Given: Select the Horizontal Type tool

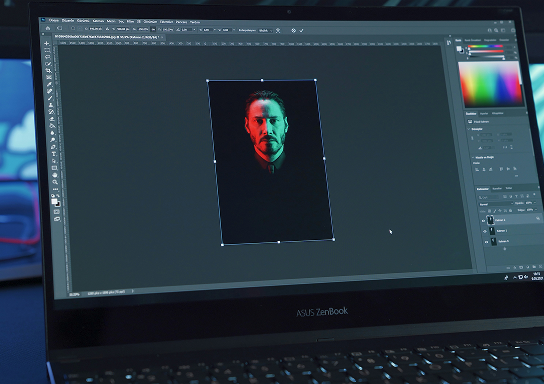Looking at the screenshot, I should click(54, 154).
